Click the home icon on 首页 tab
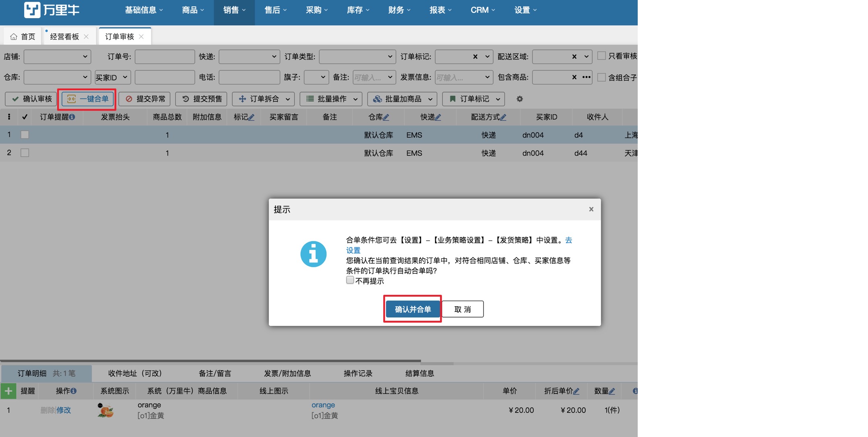The width and height of the screenshot is (868, 437). click(14, 37)
